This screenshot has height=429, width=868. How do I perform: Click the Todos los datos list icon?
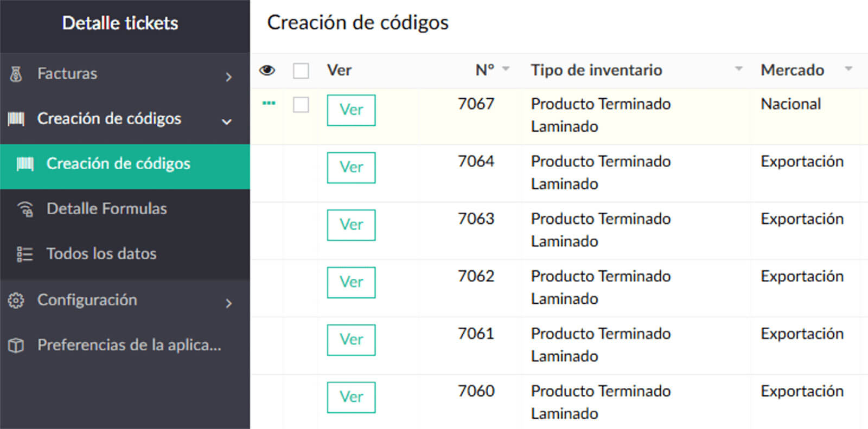click(x=25, y=254)
